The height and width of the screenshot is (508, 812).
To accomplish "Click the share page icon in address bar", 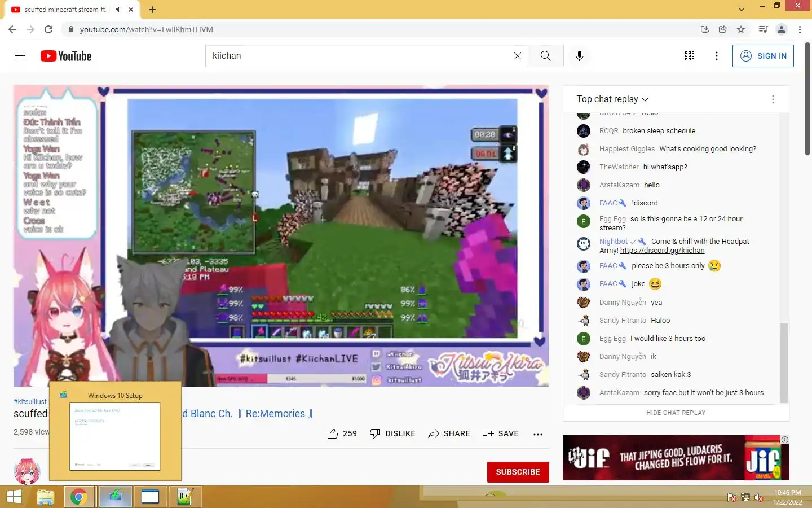I will coord(722,29).
